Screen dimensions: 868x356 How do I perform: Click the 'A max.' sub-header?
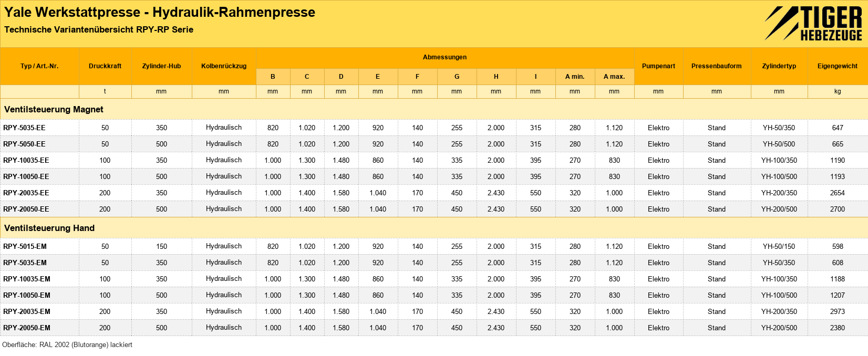(x=614, y=77)
